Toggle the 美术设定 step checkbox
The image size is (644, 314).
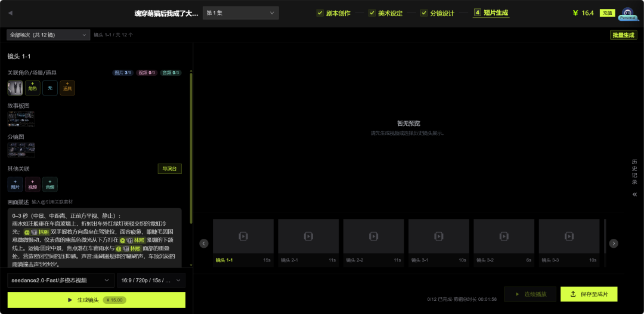tap(372, 13)
